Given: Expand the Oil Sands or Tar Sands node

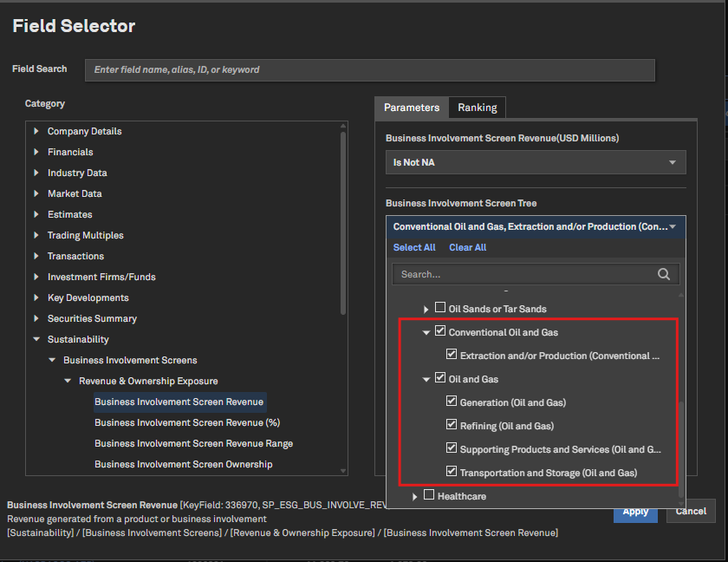Looking at the screenshot, I should point(426,309).
